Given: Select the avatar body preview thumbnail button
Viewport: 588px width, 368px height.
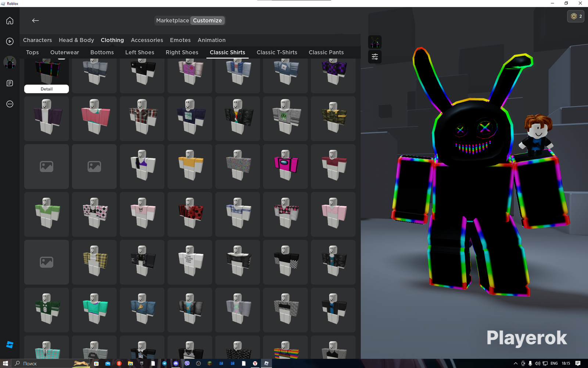Looking at the screenshot, I should point(375,42).
